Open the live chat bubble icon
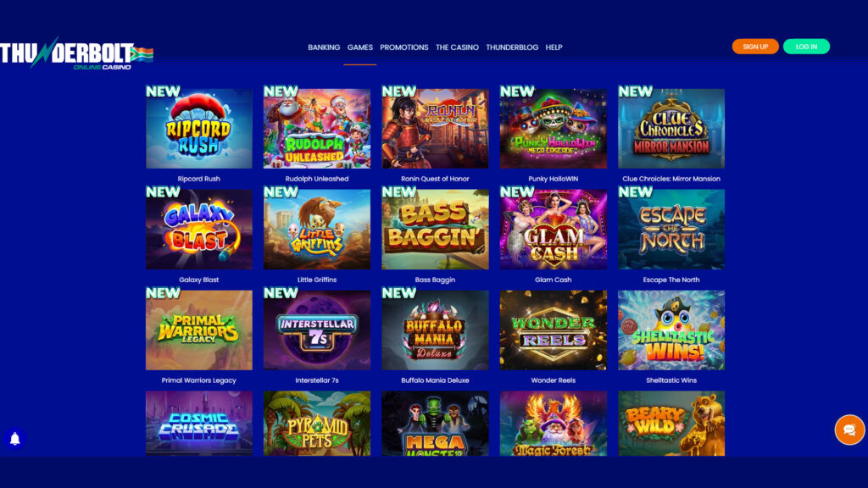 pyautogui.click(x=849, y=430)
